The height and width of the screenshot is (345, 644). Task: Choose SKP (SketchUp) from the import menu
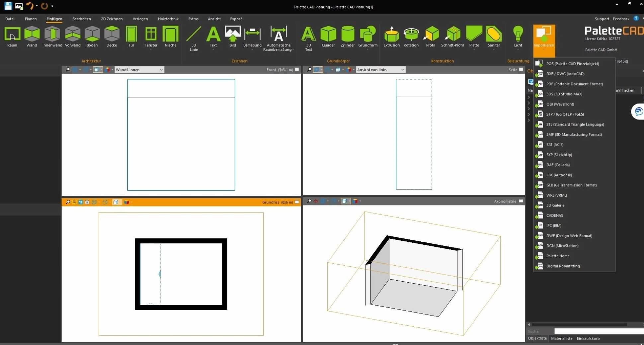[559, 155]
